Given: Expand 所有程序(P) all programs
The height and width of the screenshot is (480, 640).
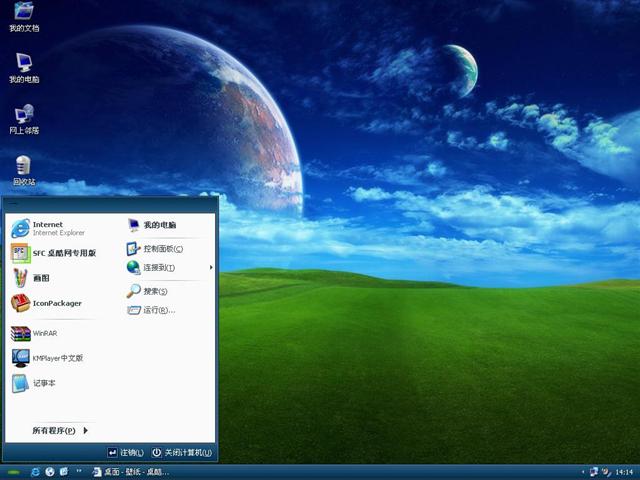Looking at the screenshot, I should click(60, 430).
